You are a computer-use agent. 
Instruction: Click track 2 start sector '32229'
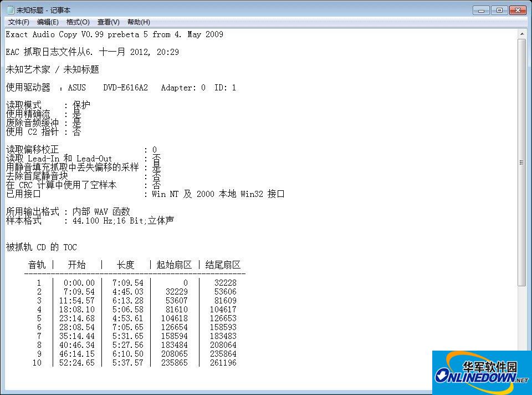pos(176,292)
